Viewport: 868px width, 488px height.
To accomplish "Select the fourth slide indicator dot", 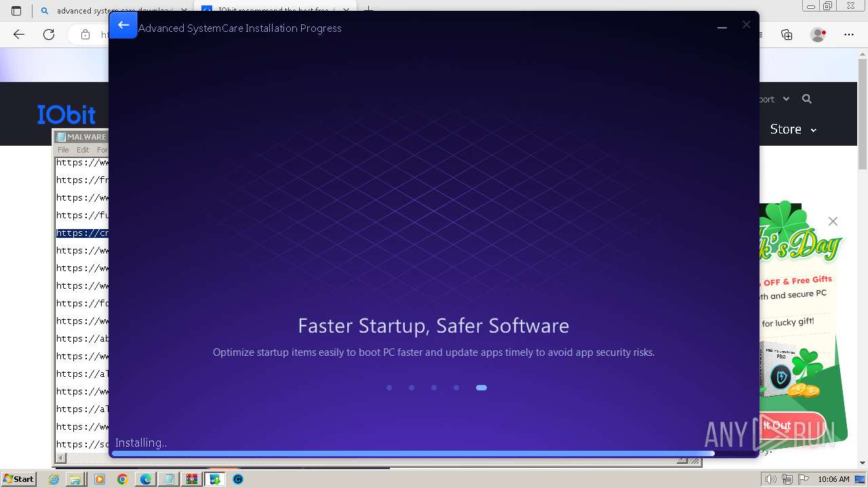I will click(456, 388).
